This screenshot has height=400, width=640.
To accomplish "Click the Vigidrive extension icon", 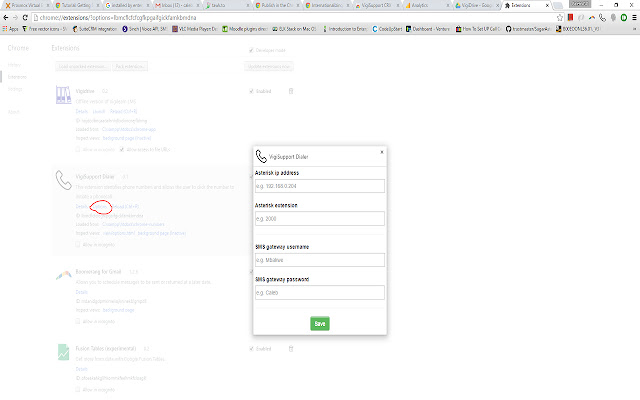I will (63, 95).
